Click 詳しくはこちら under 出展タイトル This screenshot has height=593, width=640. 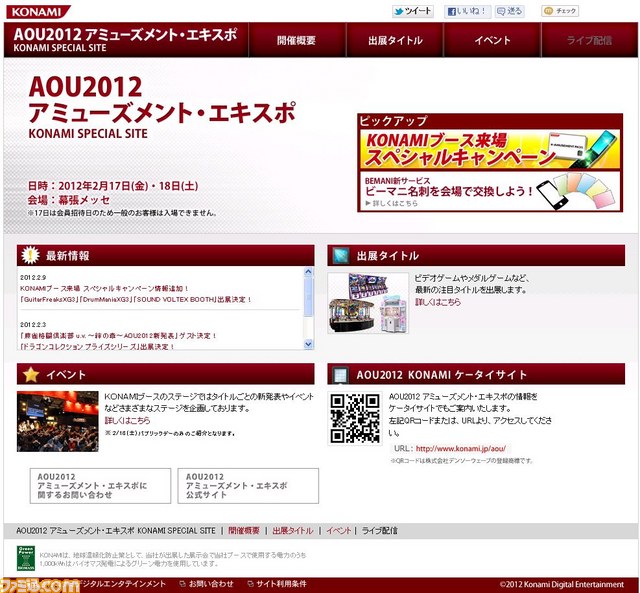pos(438,302)
